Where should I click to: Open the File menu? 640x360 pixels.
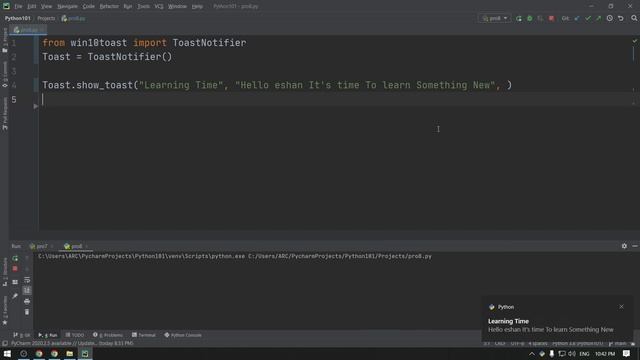18,7
